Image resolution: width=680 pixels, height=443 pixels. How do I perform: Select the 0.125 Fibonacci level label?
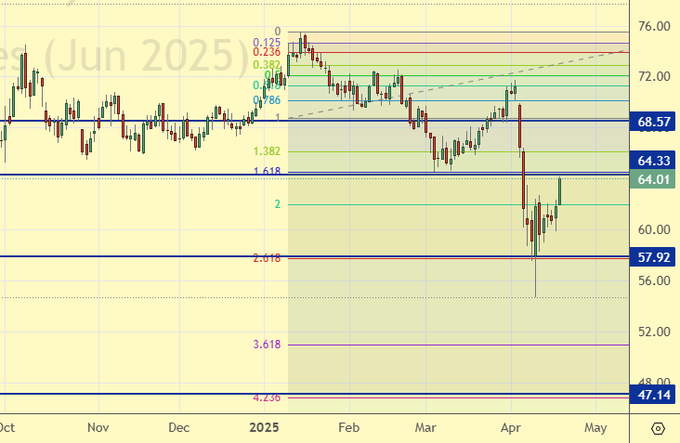point(267,42)
